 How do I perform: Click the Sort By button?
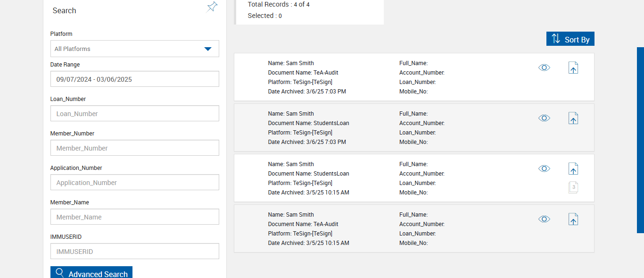click(570, 39)
